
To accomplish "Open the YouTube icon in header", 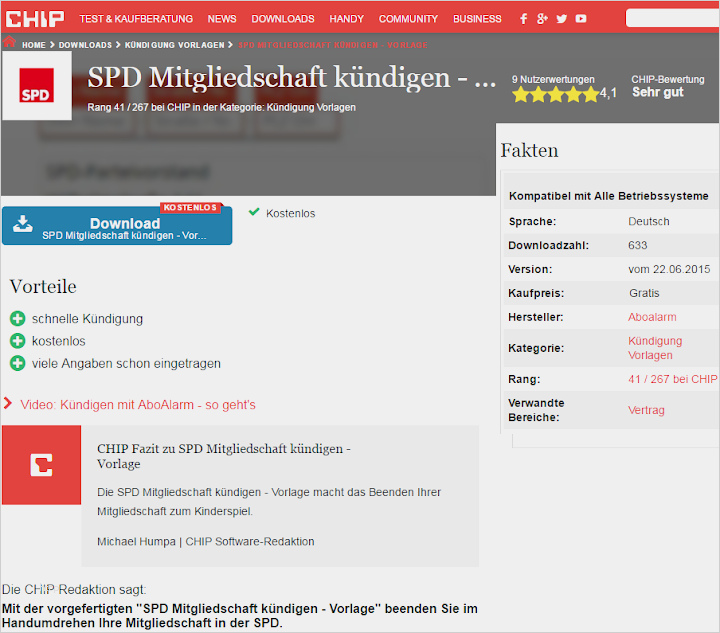I will (581, 19).
